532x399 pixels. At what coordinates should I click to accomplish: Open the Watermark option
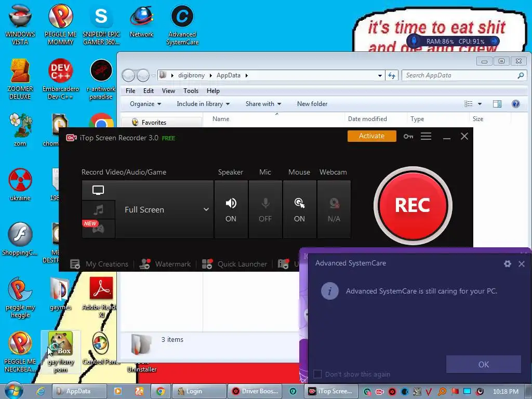[x=165, y=264]
